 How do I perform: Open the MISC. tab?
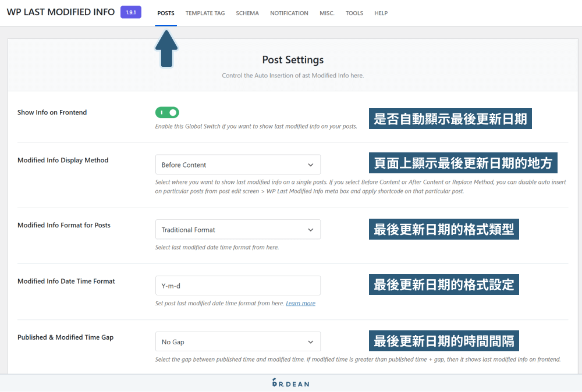[x=327, y=13]
